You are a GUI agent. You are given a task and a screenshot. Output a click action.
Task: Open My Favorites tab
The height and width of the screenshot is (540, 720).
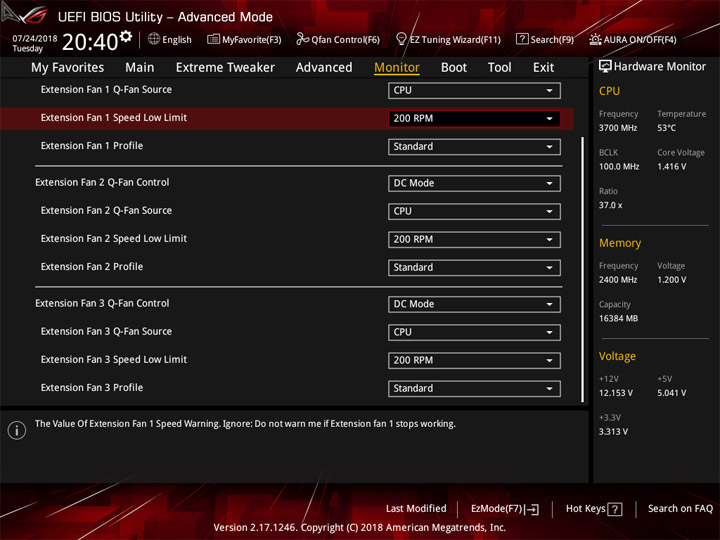click(x=68, y=68)
